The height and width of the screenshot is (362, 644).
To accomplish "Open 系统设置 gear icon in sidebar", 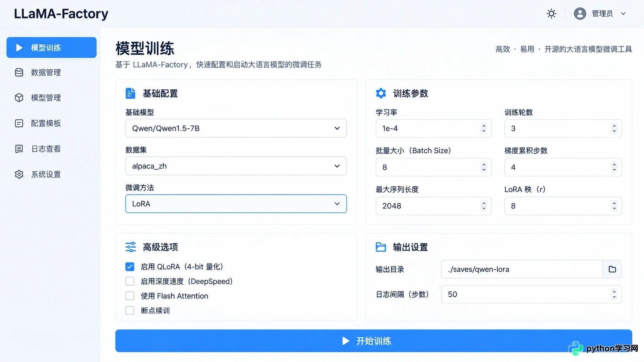I will (19, 174).
